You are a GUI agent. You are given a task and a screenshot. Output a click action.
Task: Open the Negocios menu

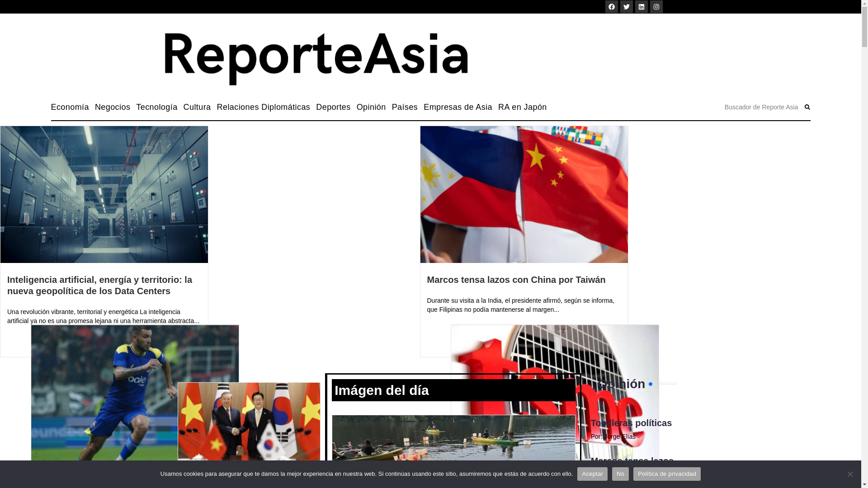tap(113, 107)
